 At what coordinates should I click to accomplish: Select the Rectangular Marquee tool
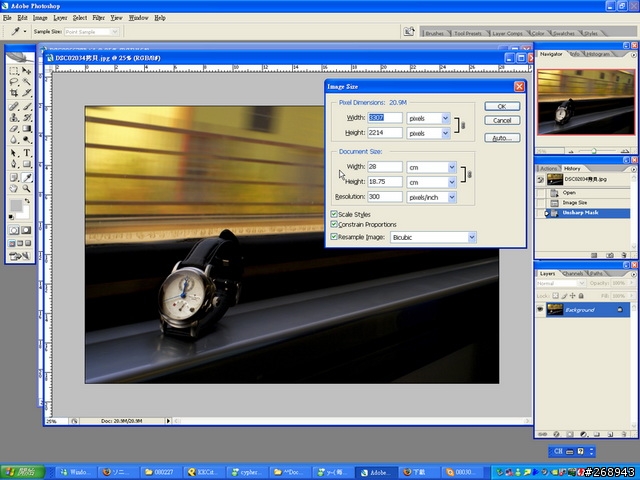coord(14,71)
